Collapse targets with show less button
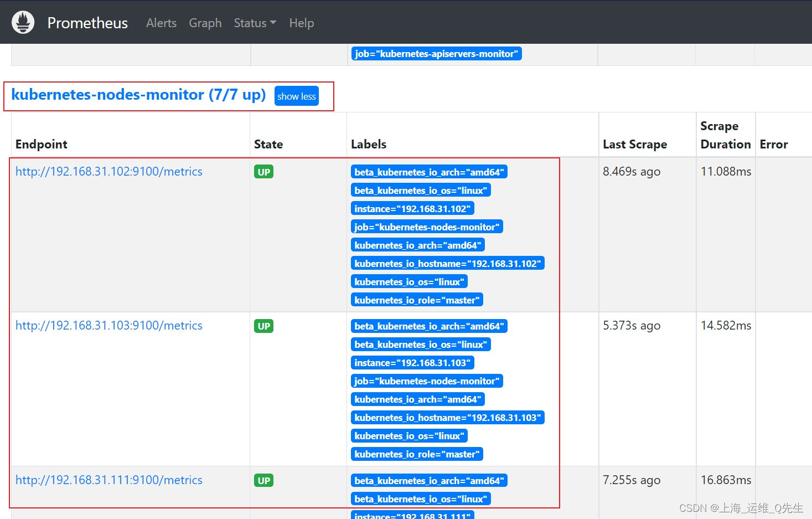The image size is (812, 519). [x=297, y=96]
